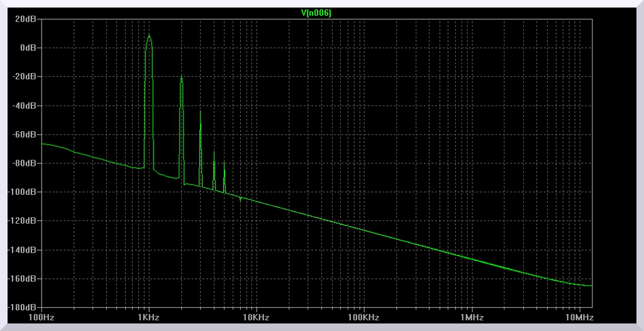Click the third harmonic peak near -40dB
This screenshot has height=331, width=644.
pyautogui.click(x=201, y=111)
